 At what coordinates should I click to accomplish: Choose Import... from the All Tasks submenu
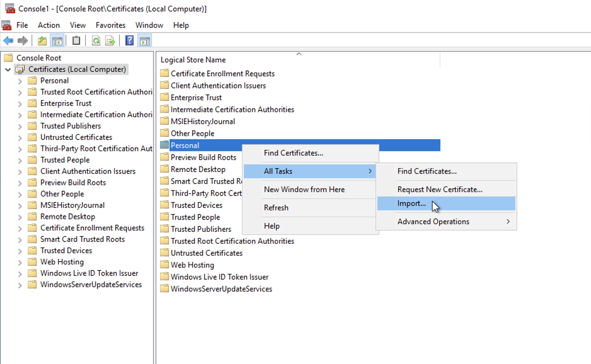pyautogui.click(x=411, y=204)
